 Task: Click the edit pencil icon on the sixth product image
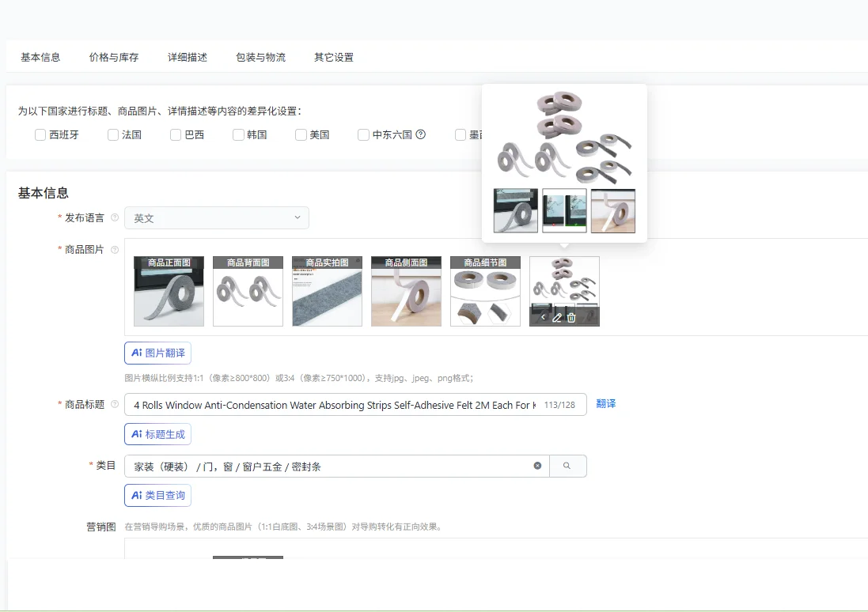(557, 318)
